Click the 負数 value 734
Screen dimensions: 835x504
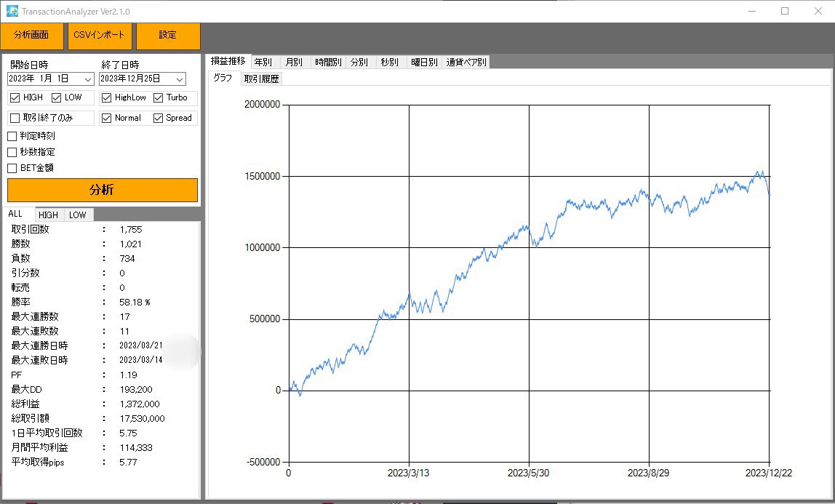(x=127, y=259)
